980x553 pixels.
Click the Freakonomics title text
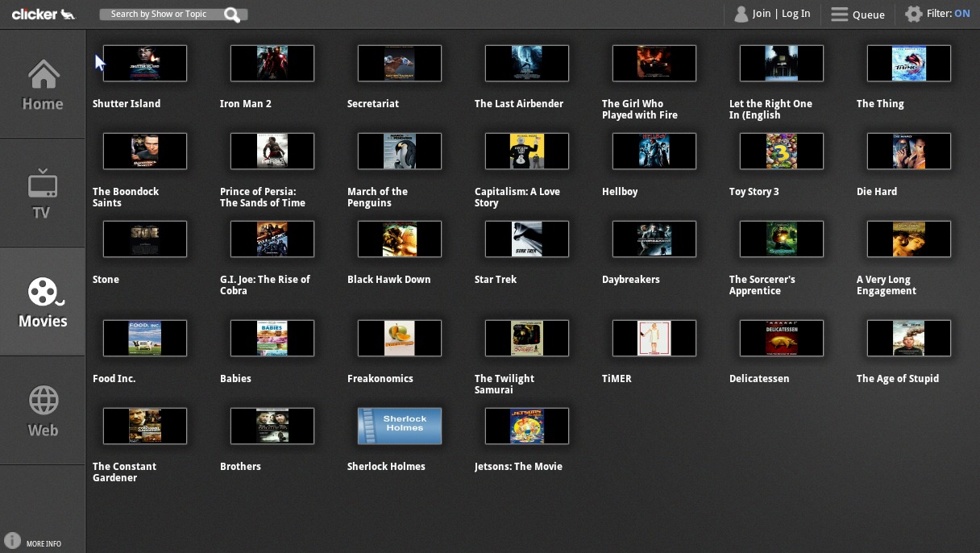[380, 378]
